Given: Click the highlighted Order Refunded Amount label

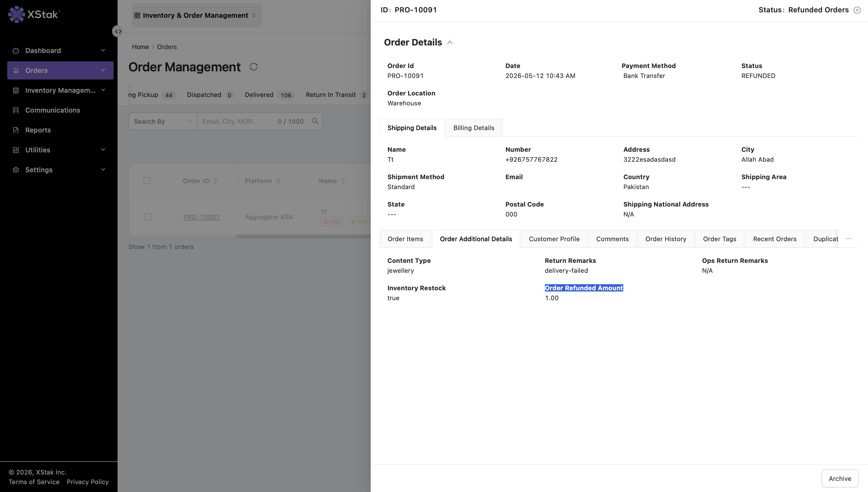Looking at the screenshot, I should (x=583, y=288).
